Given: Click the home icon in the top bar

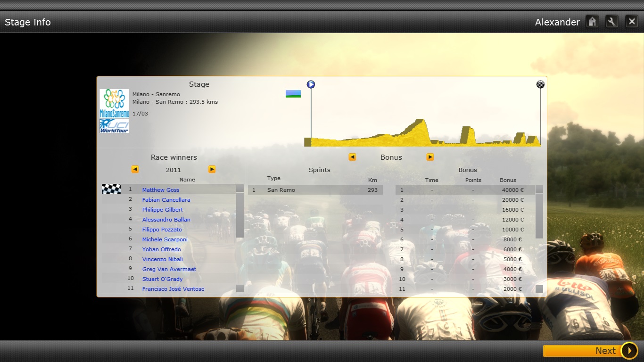Looking at the screenshot, I should click(x=592, y=22).
